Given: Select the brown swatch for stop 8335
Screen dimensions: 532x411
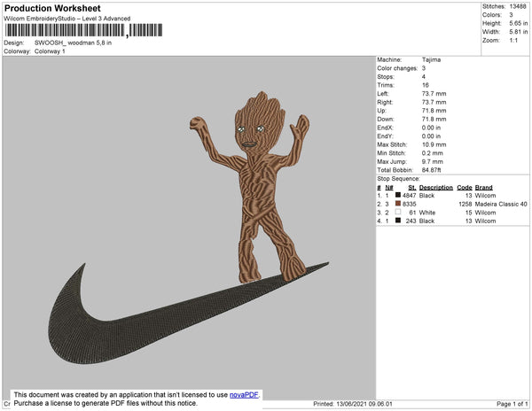Looking at the screenshot, I should coord(398,204).
